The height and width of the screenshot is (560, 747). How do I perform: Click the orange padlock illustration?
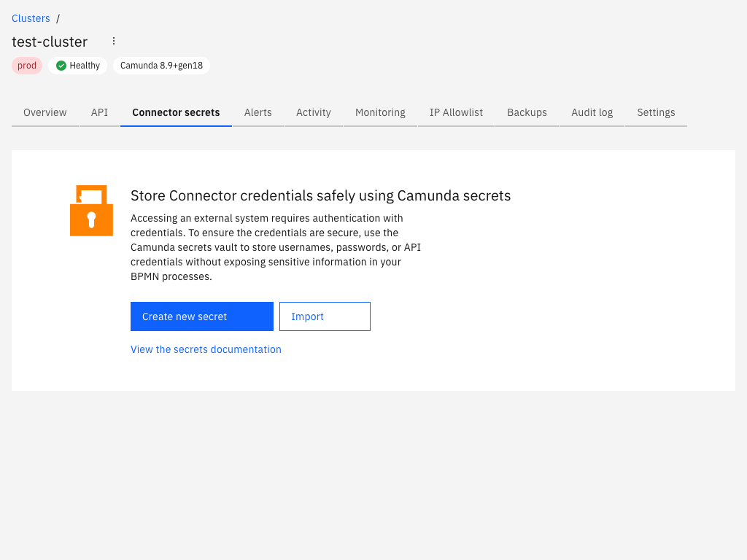tap(91, 211)
